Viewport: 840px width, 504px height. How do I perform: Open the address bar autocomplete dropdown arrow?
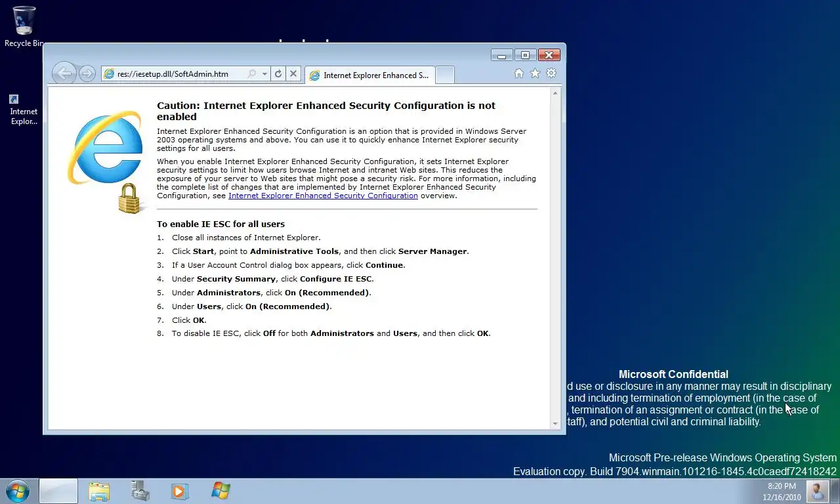pos(264,74)
